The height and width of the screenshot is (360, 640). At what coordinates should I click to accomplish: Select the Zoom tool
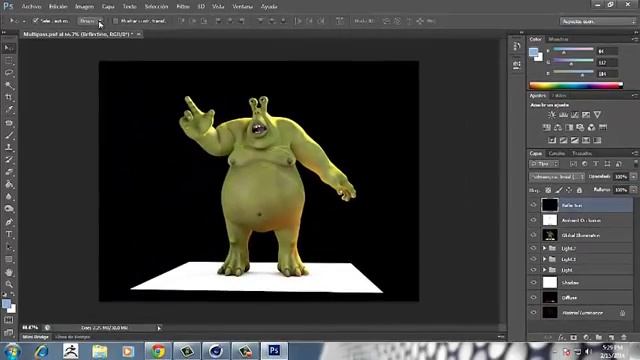(9, 284)
